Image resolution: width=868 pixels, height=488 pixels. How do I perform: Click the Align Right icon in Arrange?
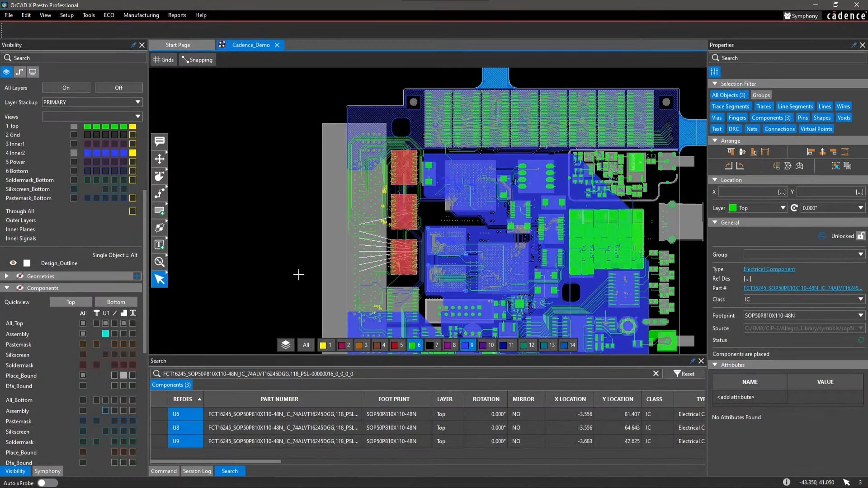(834, 152)
